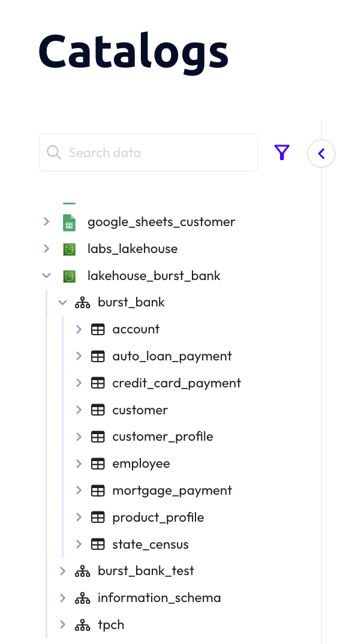Image resolution: width=349 pixels, height=644 pixels.
Task: Click the schema icon next to tpch
Action: tap(82, 624)
